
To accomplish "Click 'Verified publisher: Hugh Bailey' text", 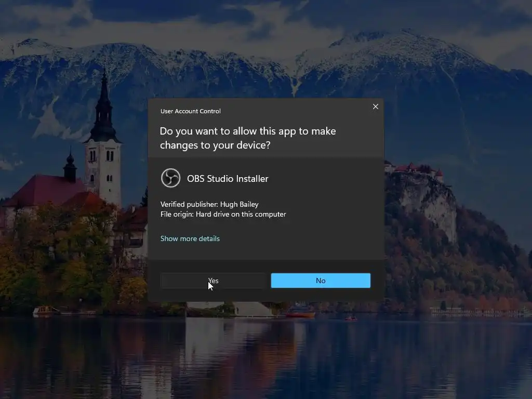I will 209,204.
